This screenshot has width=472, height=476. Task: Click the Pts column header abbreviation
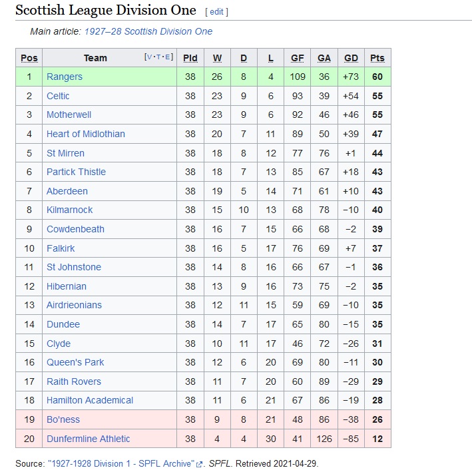pyautogui.click(x=377, y=58)
